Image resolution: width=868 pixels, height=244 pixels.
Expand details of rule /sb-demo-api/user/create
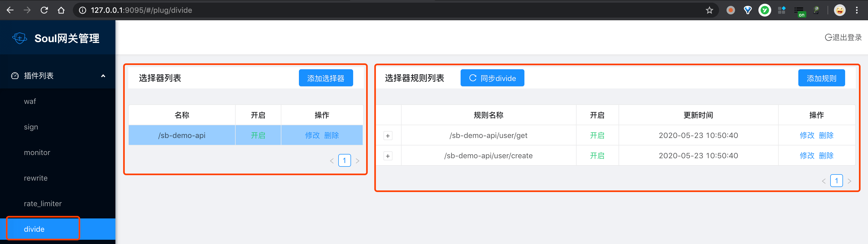tap(388, 156)
